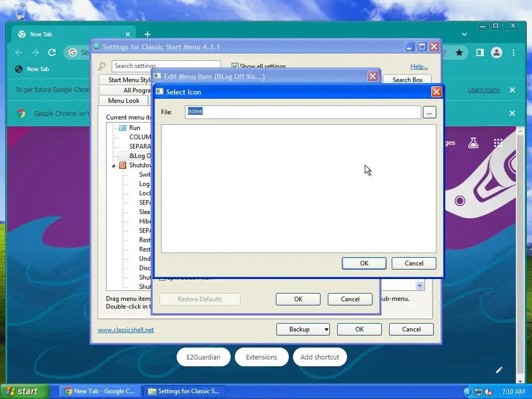The image size is (532, 399).
Task: Open the E2Guardian shortcut
Action: 203,357
